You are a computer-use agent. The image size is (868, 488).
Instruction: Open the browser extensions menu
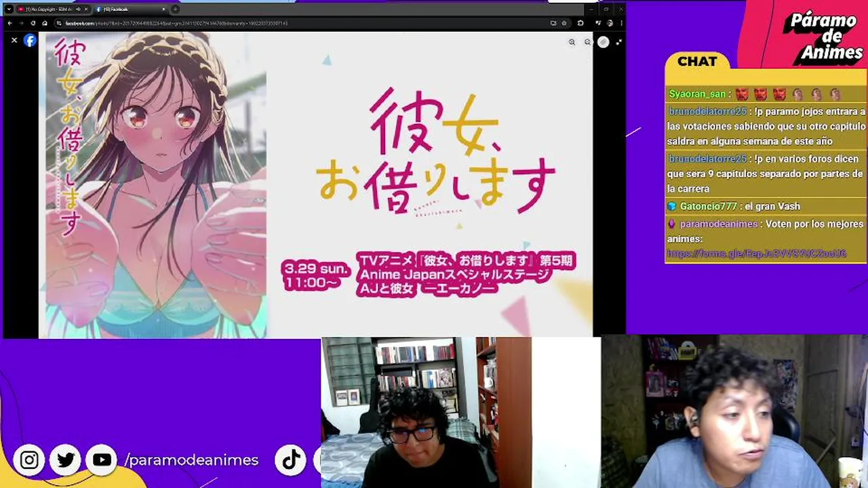(x=580, y=23)
